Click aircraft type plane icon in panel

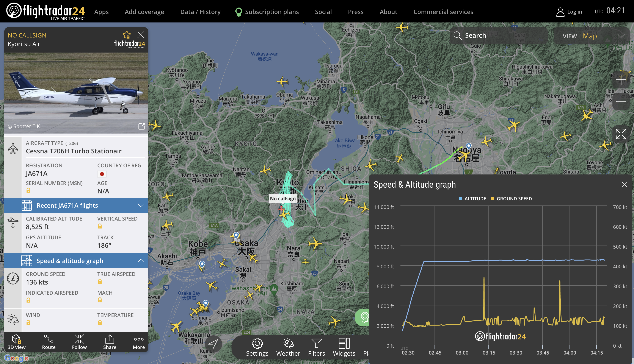coord(13,148)
